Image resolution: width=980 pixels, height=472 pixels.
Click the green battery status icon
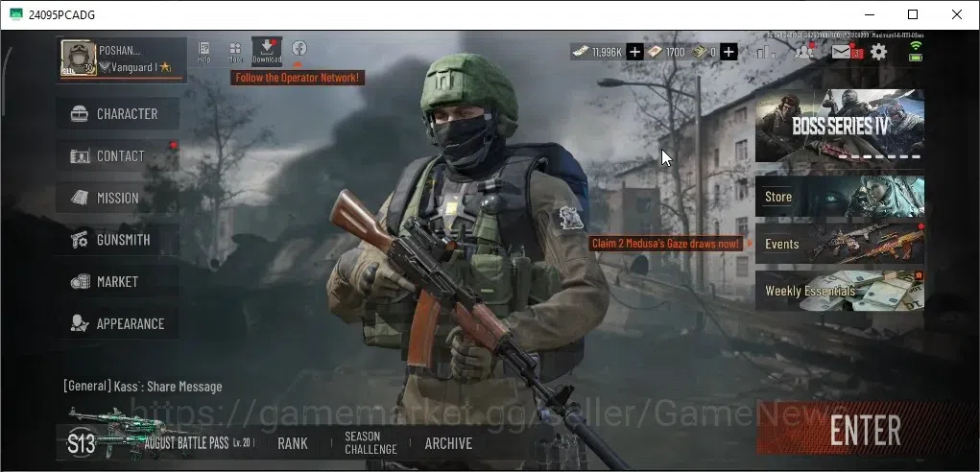tap(916, 57)
